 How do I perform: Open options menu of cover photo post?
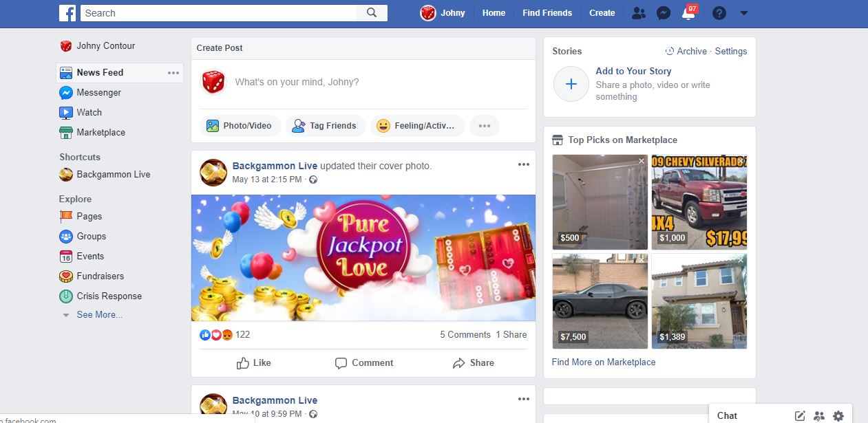(524, 164)
